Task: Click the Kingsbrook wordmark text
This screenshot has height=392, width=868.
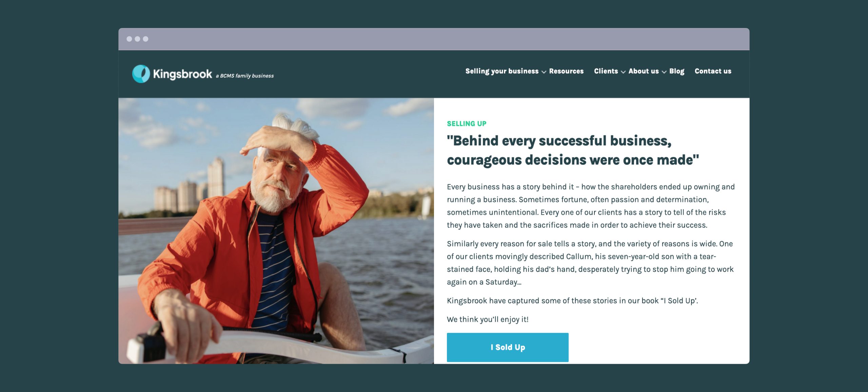Action: [182, 74]
